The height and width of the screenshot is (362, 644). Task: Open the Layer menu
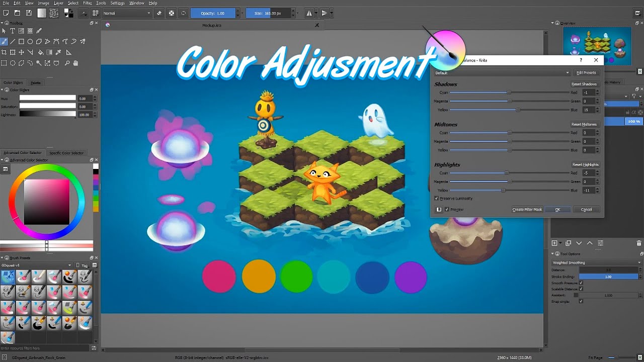(x=58, y=3)
